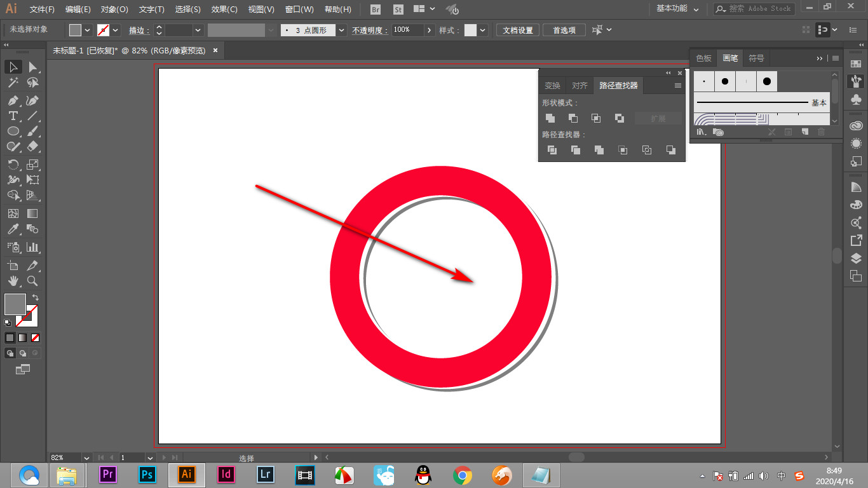Click the Exclude shape mode icon
This screenshot has width=868, height=488.
(x=620, y=118)
